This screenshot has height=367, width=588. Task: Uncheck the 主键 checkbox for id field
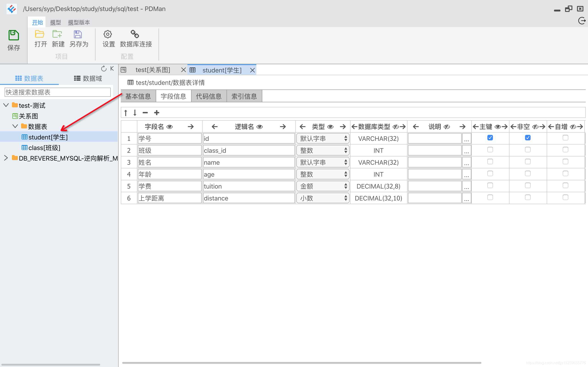coord(490,137)
